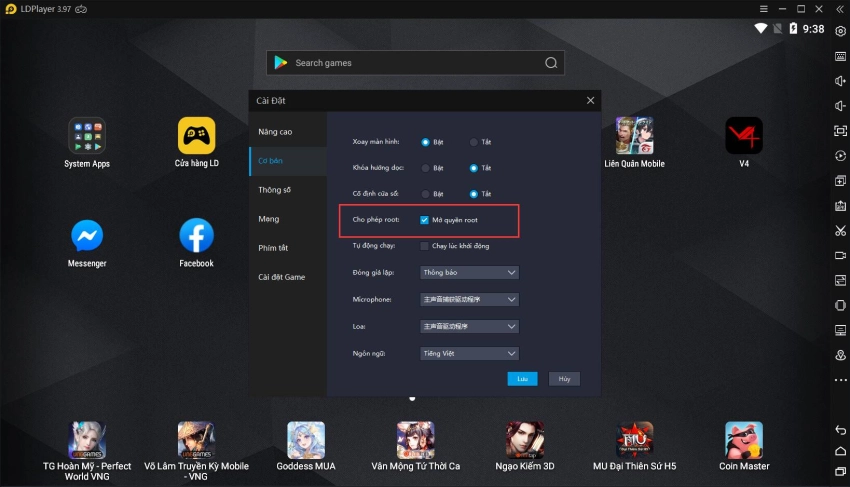Image resolution: width=850 pixels, height=487 pixels.
Task: Set Cố định cửa sổ to Tắt
Action: [x=473, y=194]
